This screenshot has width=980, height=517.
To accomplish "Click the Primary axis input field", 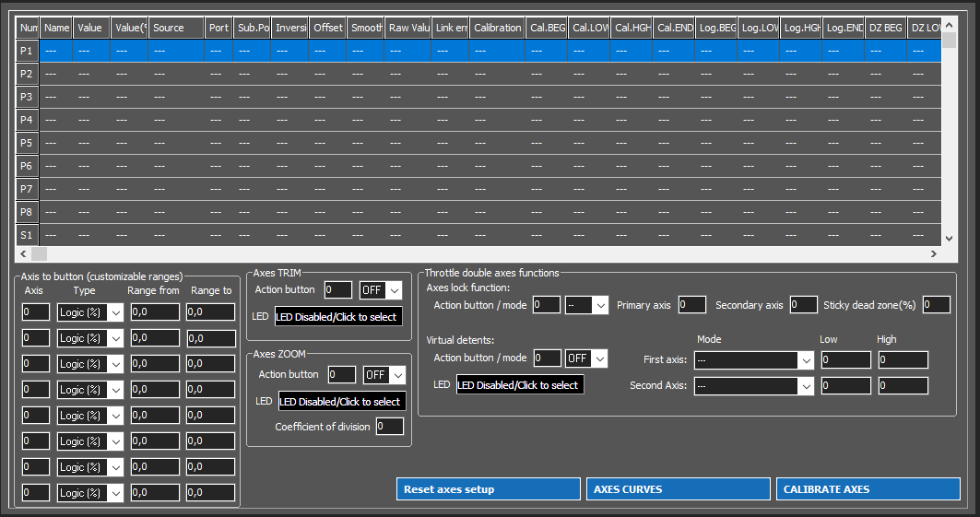I will pyautogui.click(x=691, y=305).
